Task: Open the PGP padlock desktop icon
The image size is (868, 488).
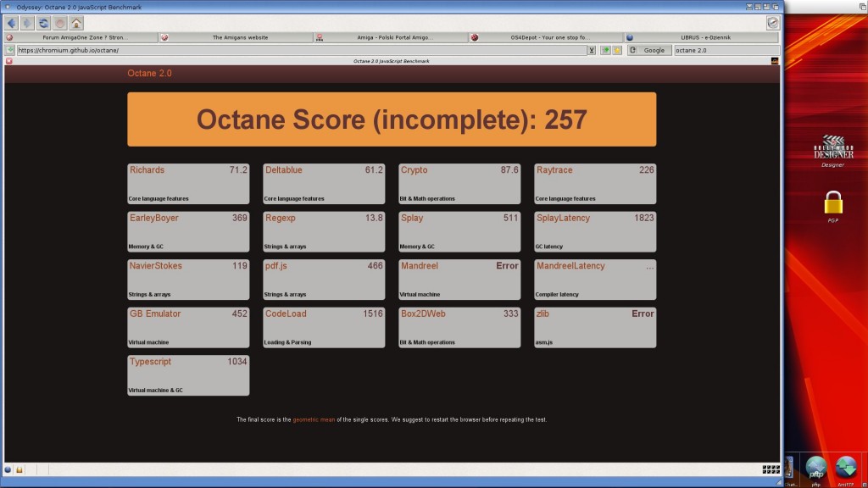Action: [833, 206]
